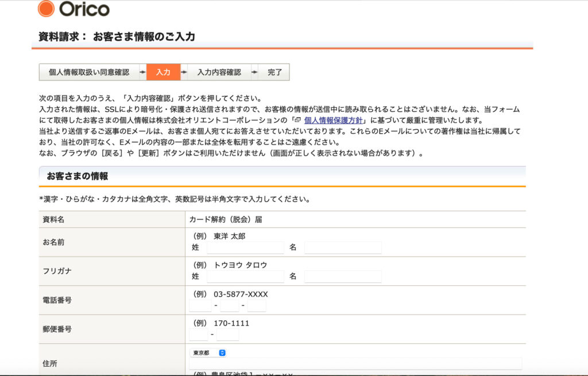This screenshot has height=376, width=588.
Task: Click the page title 資料請求： お客さま情報のご入力
Action: point(117,36)
